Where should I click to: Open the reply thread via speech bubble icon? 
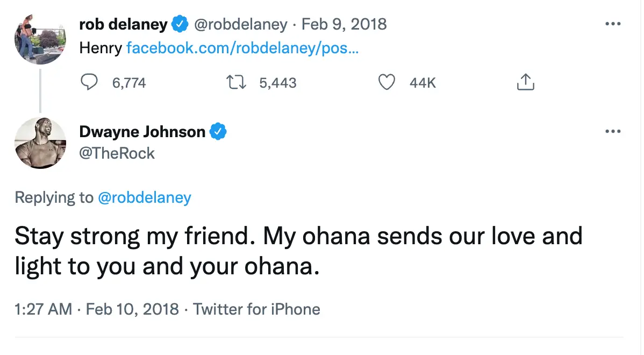(x=90, y=82)
